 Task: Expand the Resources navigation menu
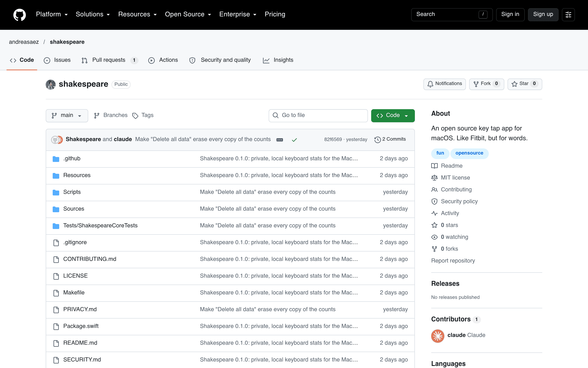tap(137, 14)
